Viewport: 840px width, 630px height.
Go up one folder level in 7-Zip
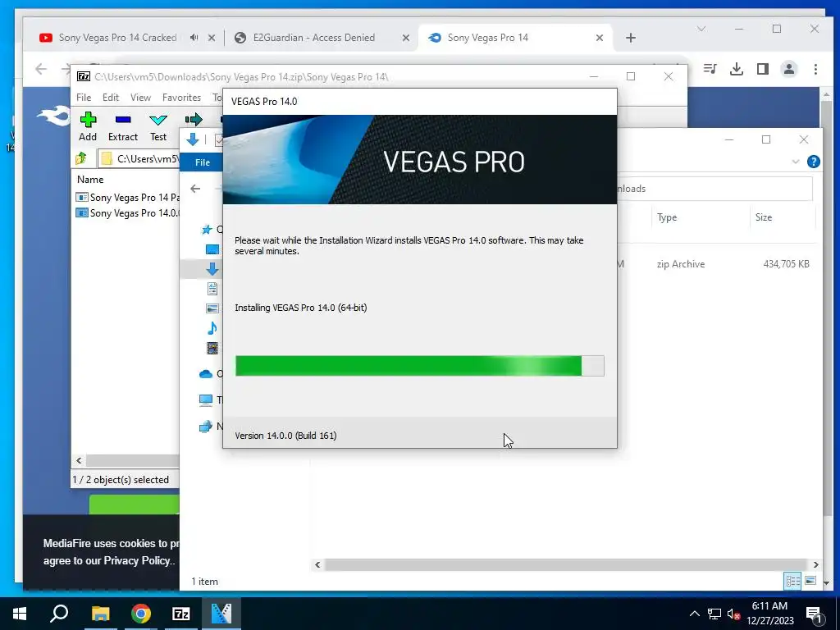[81, 158]
